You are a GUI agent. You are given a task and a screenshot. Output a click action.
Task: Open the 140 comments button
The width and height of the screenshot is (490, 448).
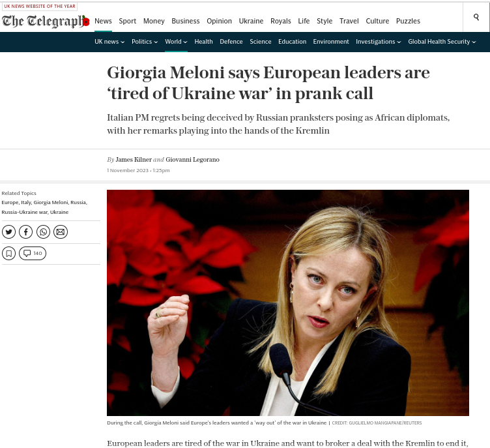coord(33,254)
